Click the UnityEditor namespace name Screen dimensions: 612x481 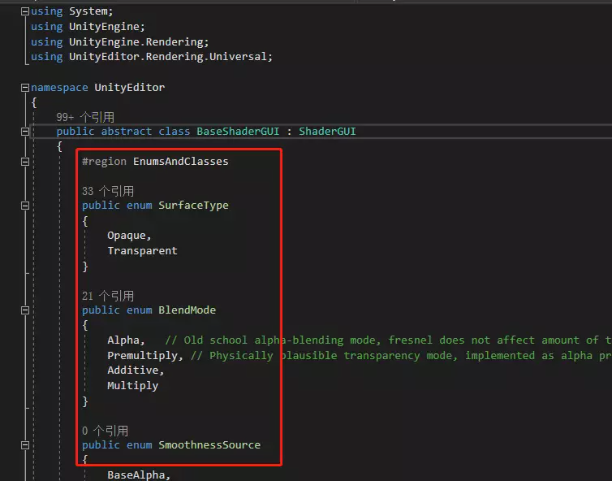click(130, 87)
